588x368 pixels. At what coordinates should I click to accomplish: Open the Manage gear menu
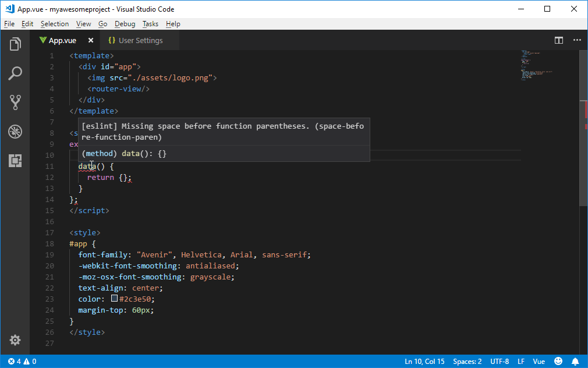pyautogui.click(x=15, y=340)
